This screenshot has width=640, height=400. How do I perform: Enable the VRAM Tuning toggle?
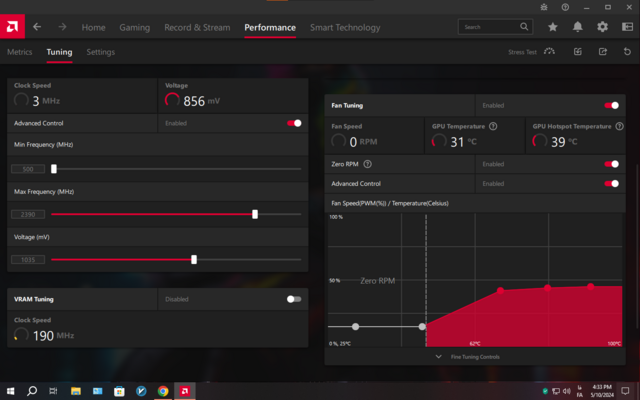point(293,299)
